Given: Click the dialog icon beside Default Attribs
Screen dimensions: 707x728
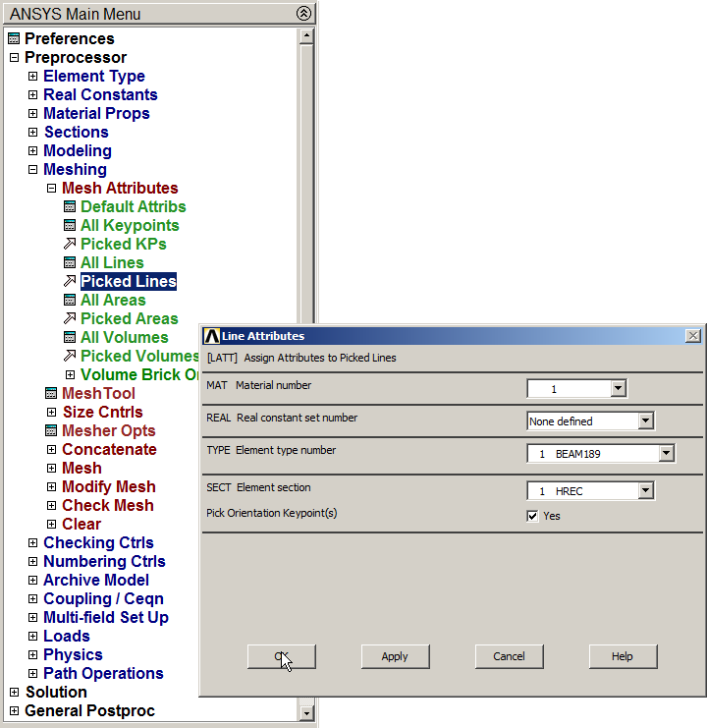Looking at the screenshot, I should [x=70, y=207].
